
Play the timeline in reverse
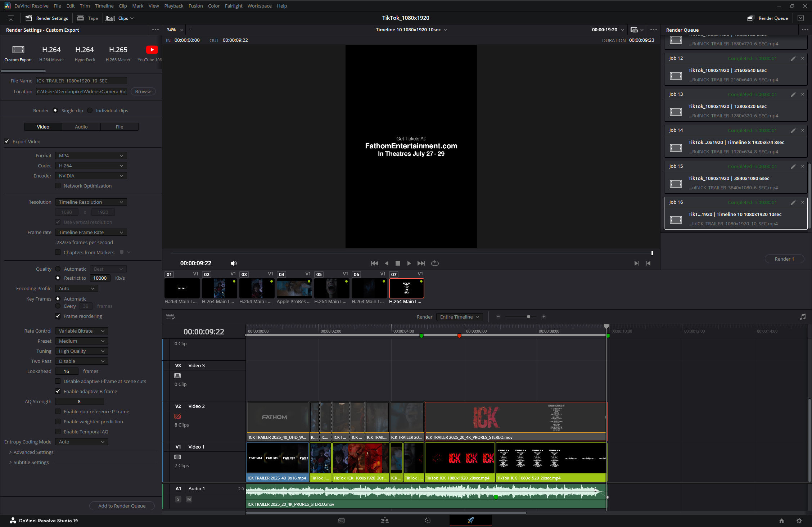(387, 263)
